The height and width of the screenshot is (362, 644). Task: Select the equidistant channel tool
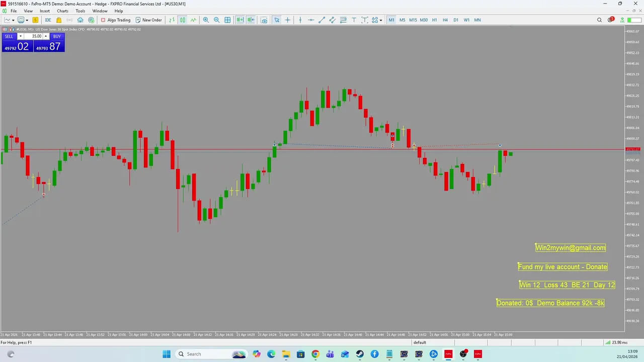[x=333, y=20]
